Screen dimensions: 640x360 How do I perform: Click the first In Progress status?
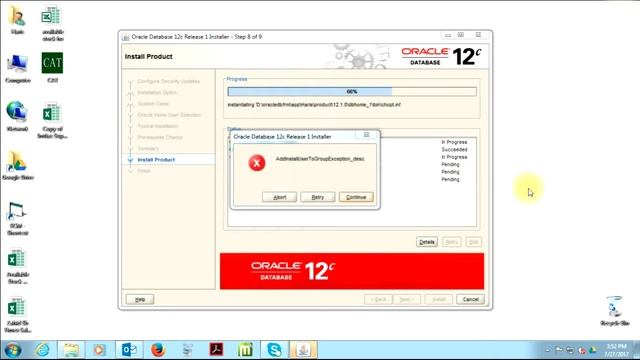tap(454, 142)
